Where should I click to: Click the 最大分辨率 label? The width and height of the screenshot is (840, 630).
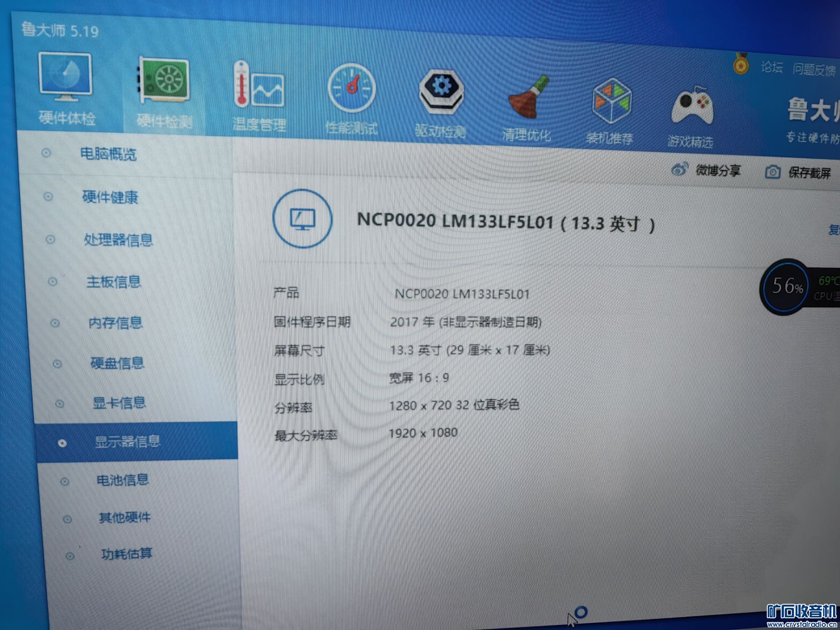point(306,436)
